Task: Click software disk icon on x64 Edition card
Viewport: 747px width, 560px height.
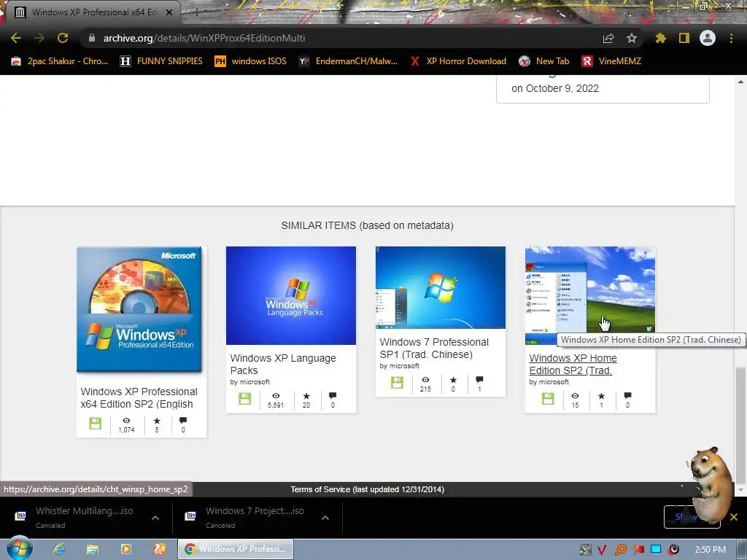Action: (x=96, y=423)
